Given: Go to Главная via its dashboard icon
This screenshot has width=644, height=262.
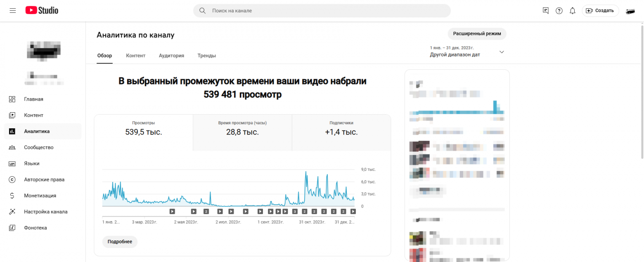Looking at the screenshot, I should 12,99.
